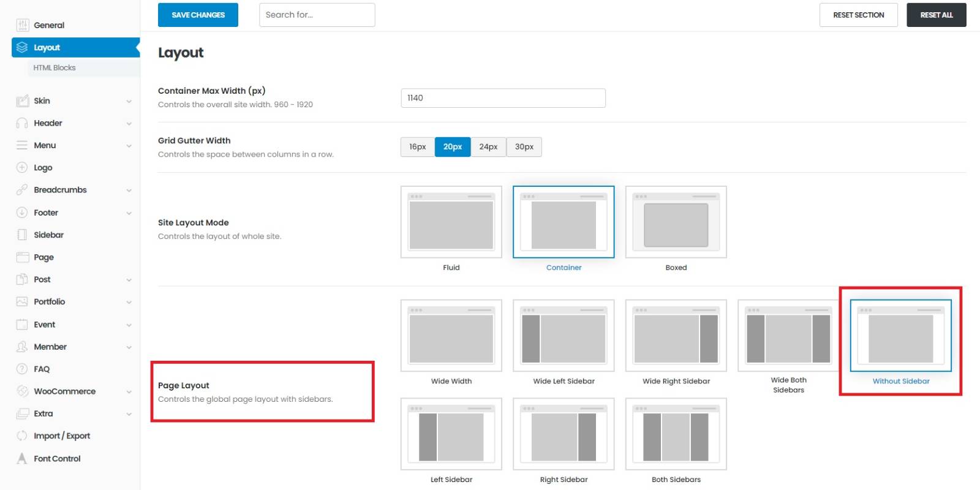Click the Breadcrumbs link icon

22,190
